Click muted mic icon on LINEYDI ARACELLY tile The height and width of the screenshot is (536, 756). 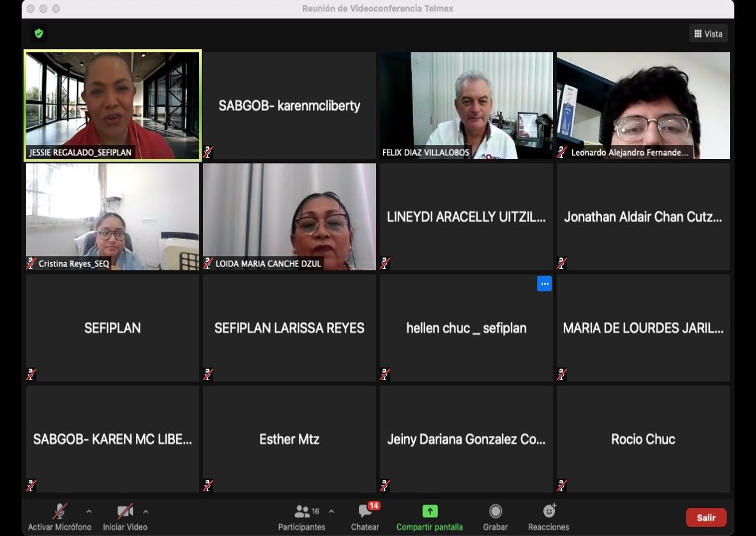point(385,263)
